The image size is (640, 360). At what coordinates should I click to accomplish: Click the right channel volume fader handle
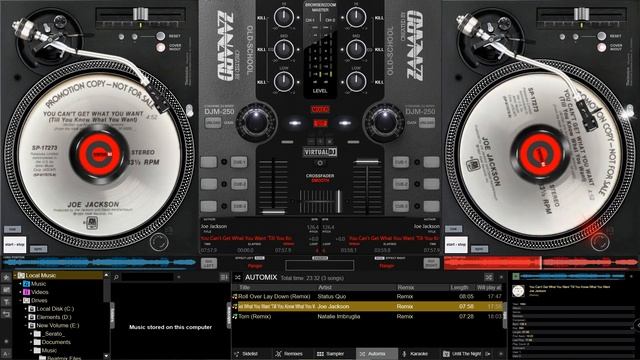point(367,162)
